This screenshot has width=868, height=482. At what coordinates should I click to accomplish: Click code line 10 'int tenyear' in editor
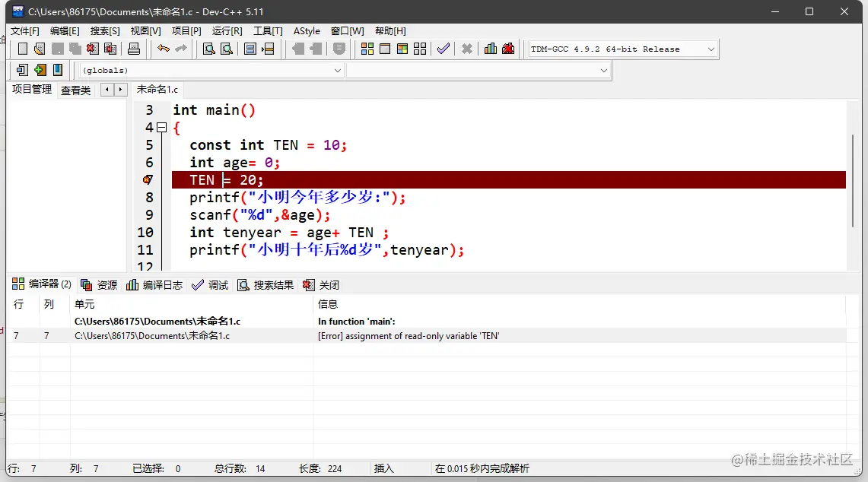290,233
